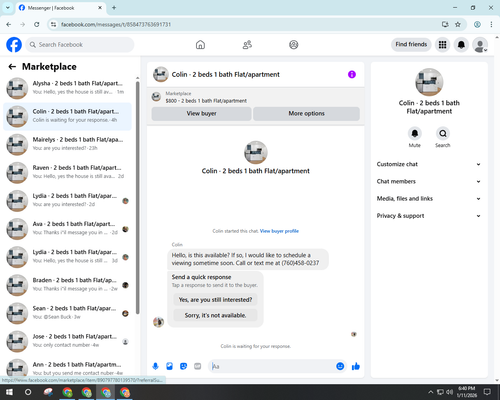Focus the Aa message input field

tap(272, 366)
